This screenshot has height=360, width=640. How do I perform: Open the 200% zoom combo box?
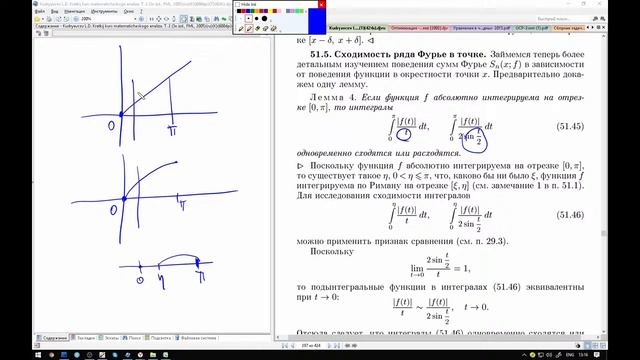108,19
